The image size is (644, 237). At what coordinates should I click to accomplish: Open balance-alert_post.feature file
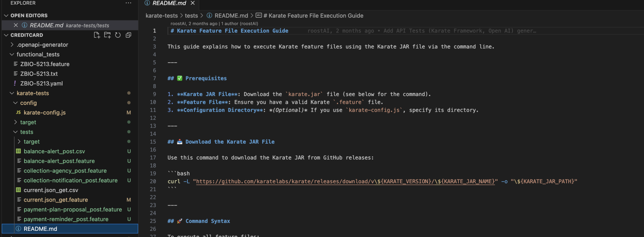[59, 161]
